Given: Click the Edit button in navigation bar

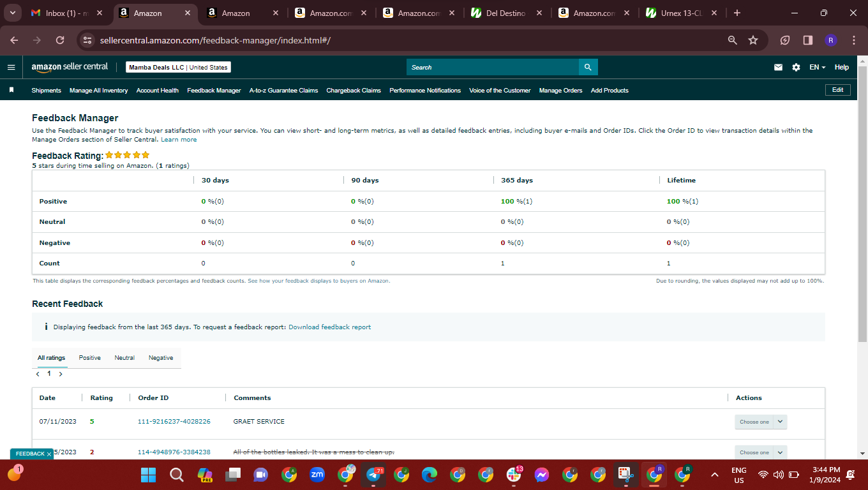Looking at the screenshot, I should 838,90.
